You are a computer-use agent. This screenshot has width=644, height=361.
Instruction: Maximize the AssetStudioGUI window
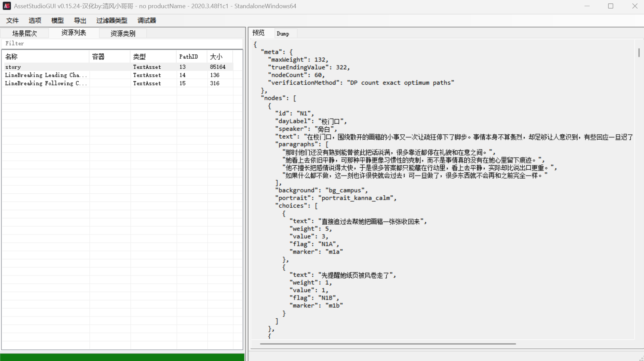coord(611,6)
